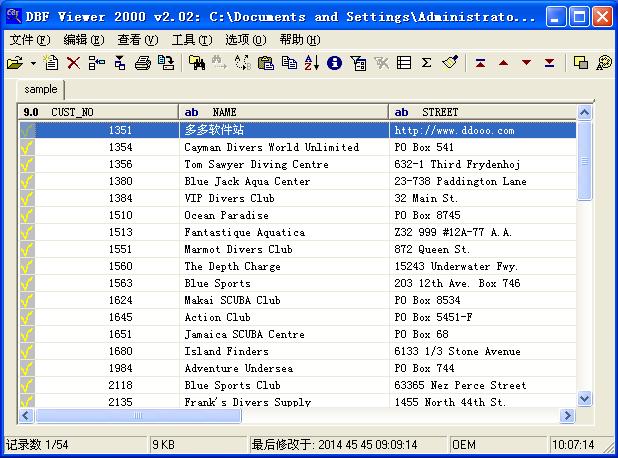Go to next record red down arrow
Screen dimensions: 618x458
pos(526,63)
